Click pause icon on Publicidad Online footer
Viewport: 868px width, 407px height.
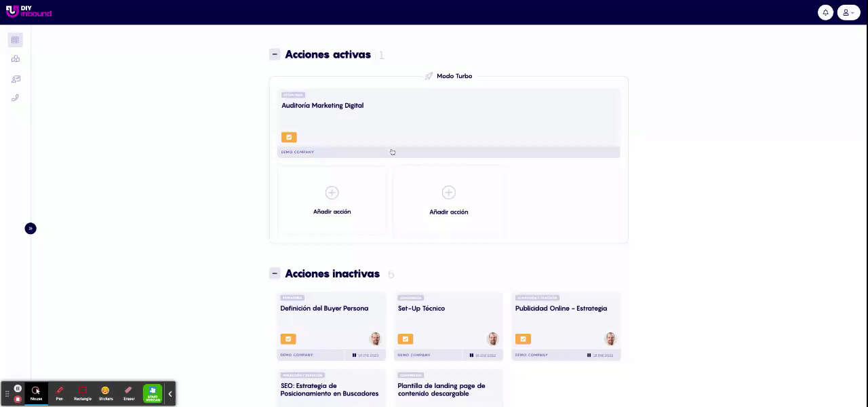[589, 355]
